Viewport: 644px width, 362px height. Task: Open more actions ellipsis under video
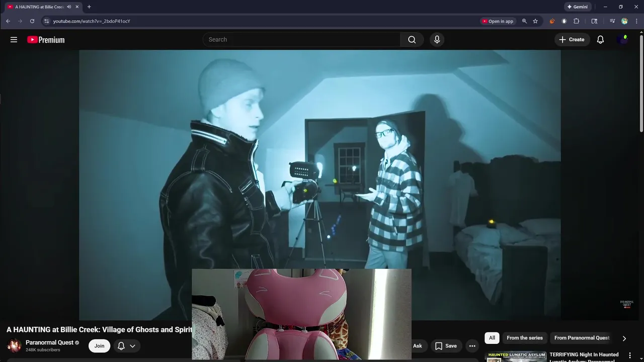(x=472, y=346)
